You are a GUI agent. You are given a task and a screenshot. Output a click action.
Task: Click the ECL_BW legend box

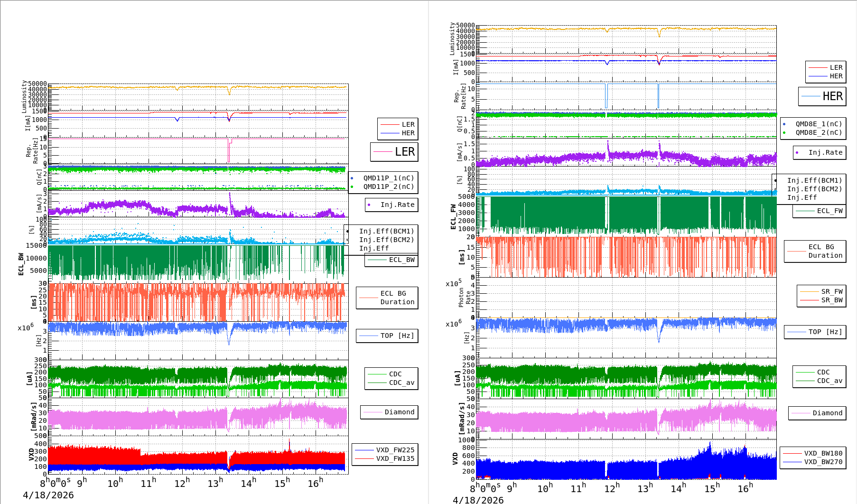point(391,260)
